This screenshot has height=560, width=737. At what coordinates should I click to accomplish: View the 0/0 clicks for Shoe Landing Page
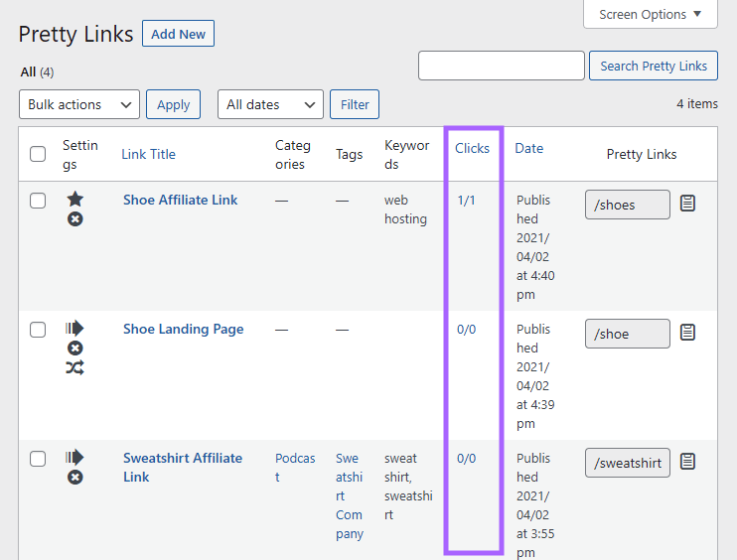[466, 330]
